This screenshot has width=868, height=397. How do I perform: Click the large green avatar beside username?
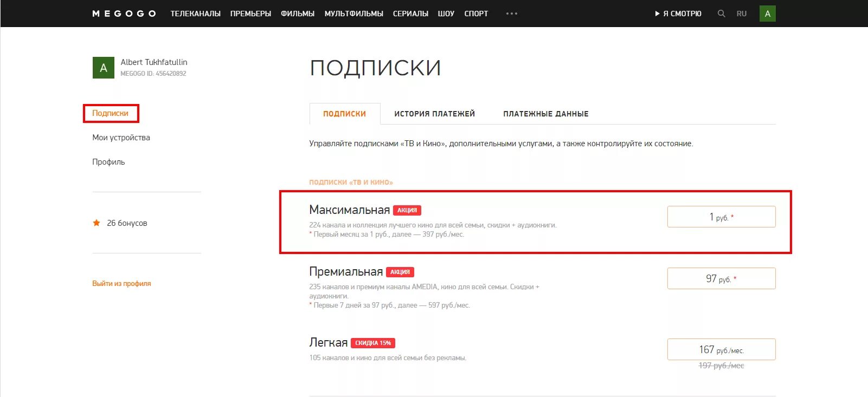click(103, 68)
